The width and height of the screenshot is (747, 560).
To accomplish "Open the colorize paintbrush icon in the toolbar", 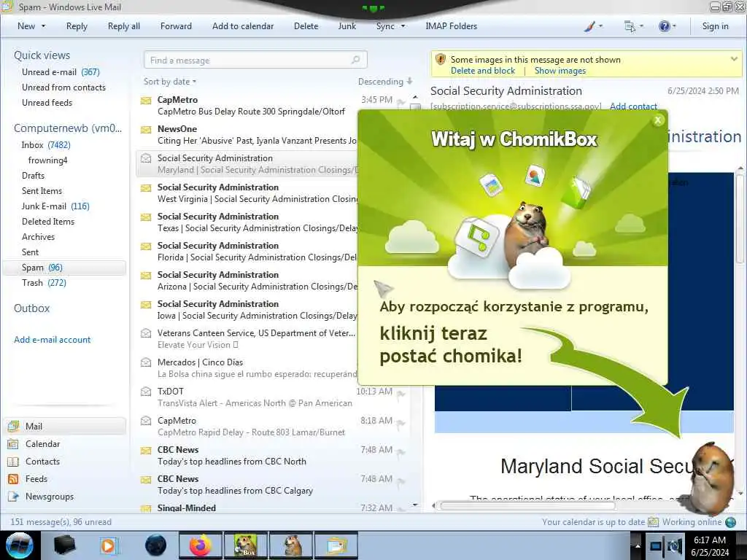I will [x=589, y=27].
